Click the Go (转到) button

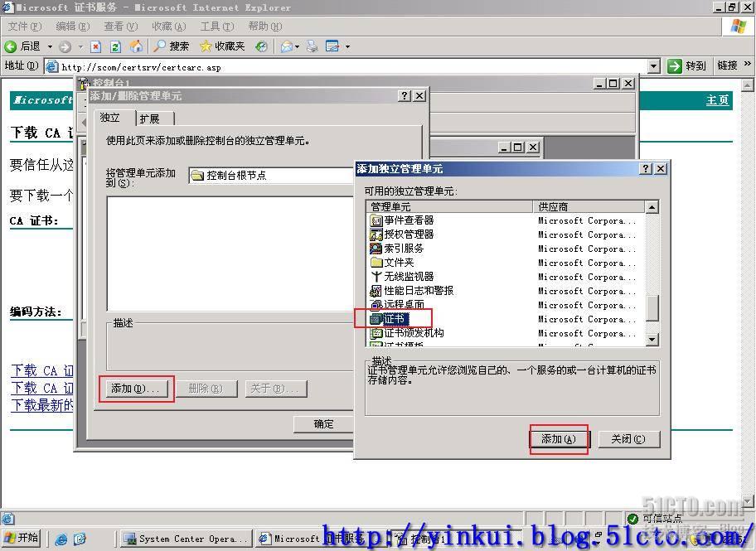tap(686, 66)
